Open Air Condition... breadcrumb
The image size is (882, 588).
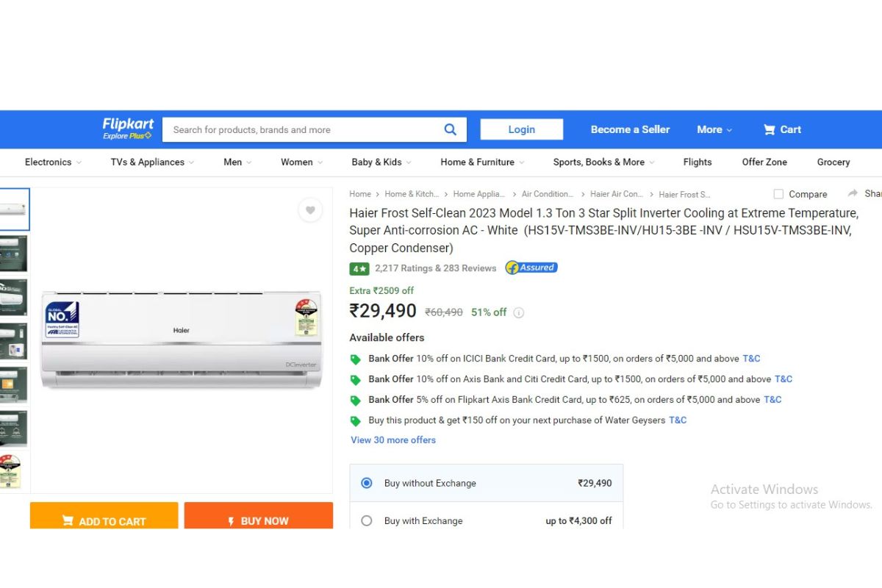pos(548,194)
